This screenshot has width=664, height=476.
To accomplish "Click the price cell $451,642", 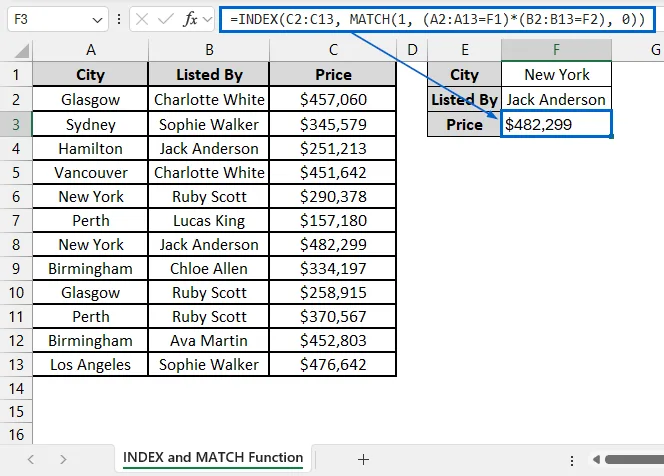I will 333,172.
